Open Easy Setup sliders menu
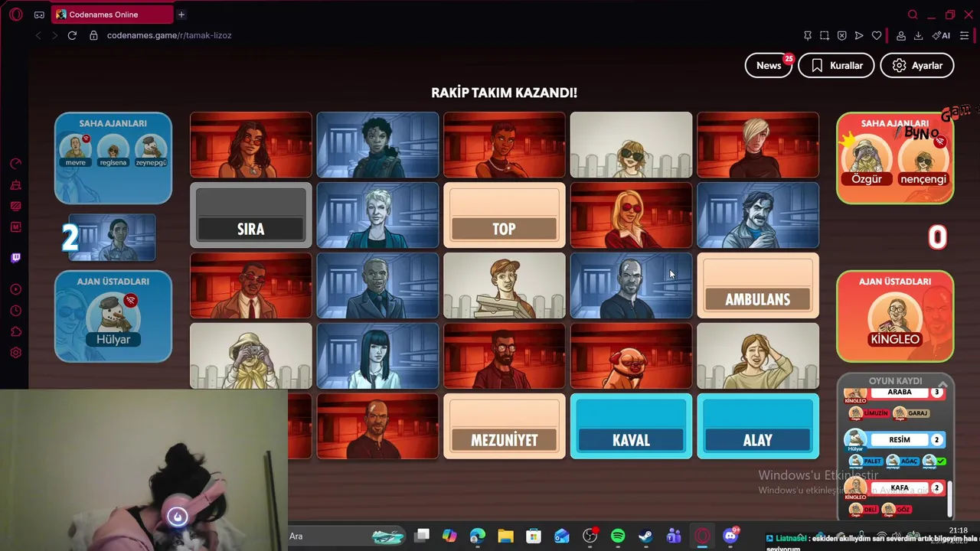Screen dimensions: 980x551 click(964, 35)
